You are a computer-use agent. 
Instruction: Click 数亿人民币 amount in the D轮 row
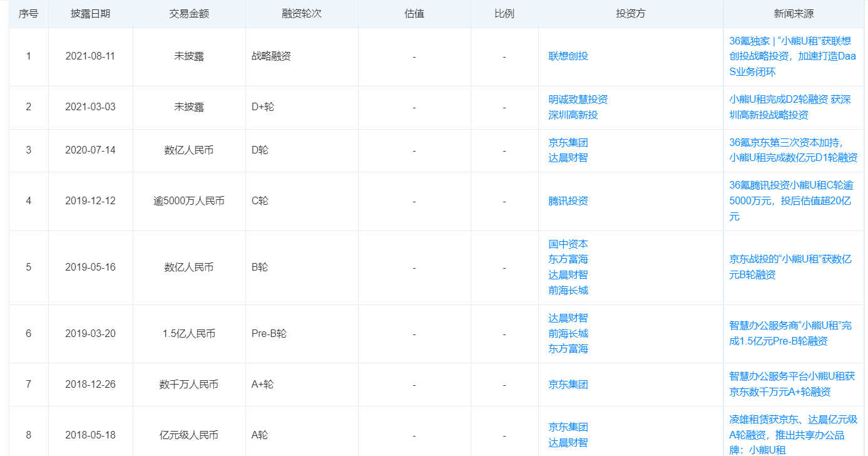tap(189, 150)
